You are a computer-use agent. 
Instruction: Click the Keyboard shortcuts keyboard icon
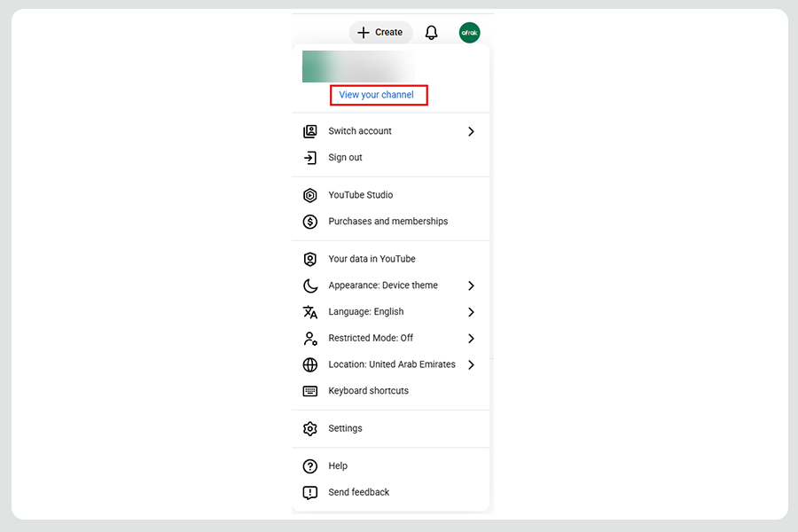pos(309,391)
